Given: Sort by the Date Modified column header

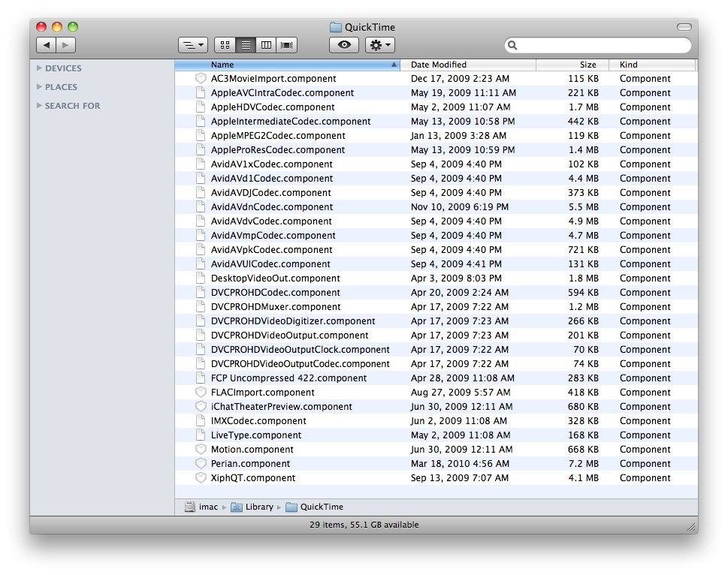Looking at the screenshot, I should tap(467, 65).
